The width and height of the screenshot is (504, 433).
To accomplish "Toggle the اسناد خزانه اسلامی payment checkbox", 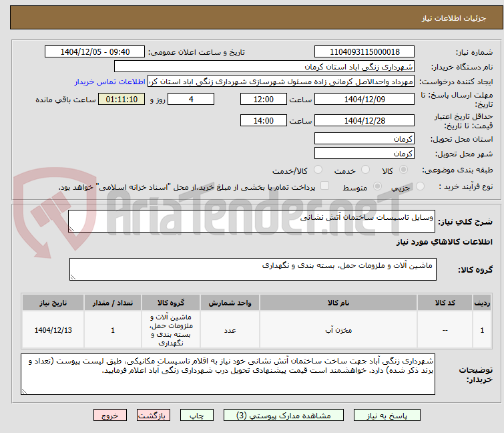I will (x=325, y=186).
